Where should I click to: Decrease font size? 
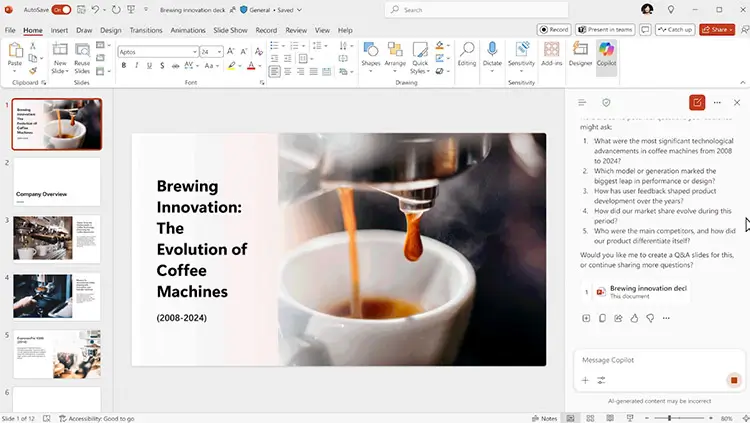[244, 51]
